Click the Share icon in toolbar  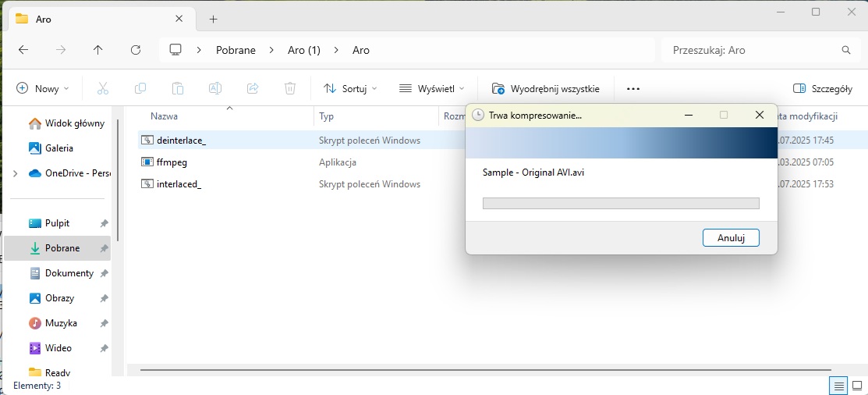[253, 88]
